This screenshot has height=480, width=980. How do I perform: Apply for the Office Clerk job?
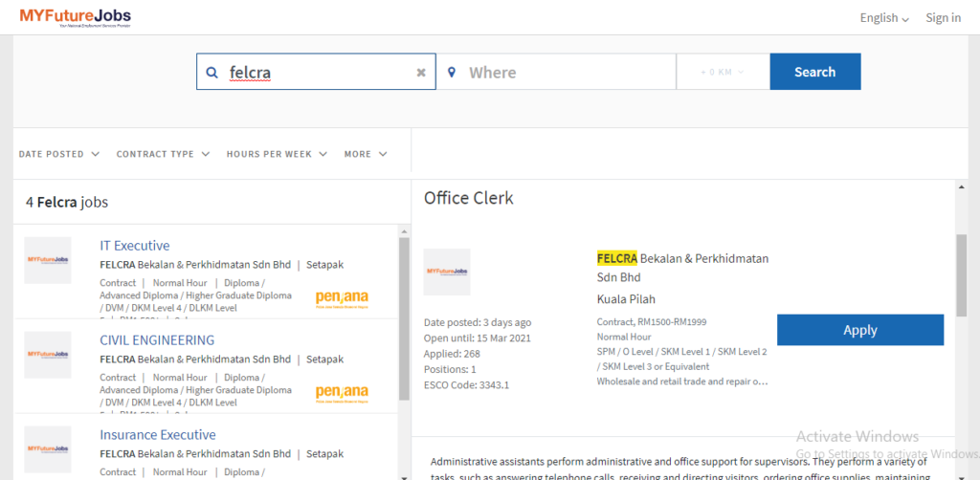tap(860, 330)
